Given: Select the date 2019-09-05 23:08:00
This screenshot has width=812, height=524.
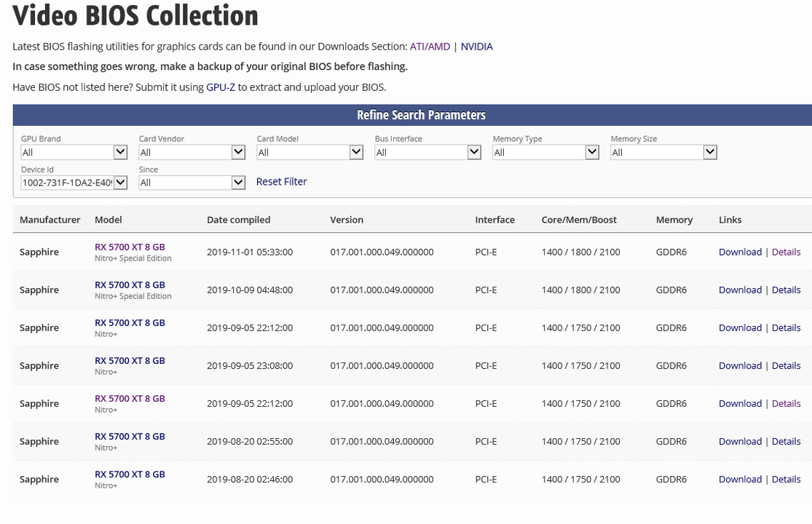Looking at the screenshot, I should click(x=250, y=366).
